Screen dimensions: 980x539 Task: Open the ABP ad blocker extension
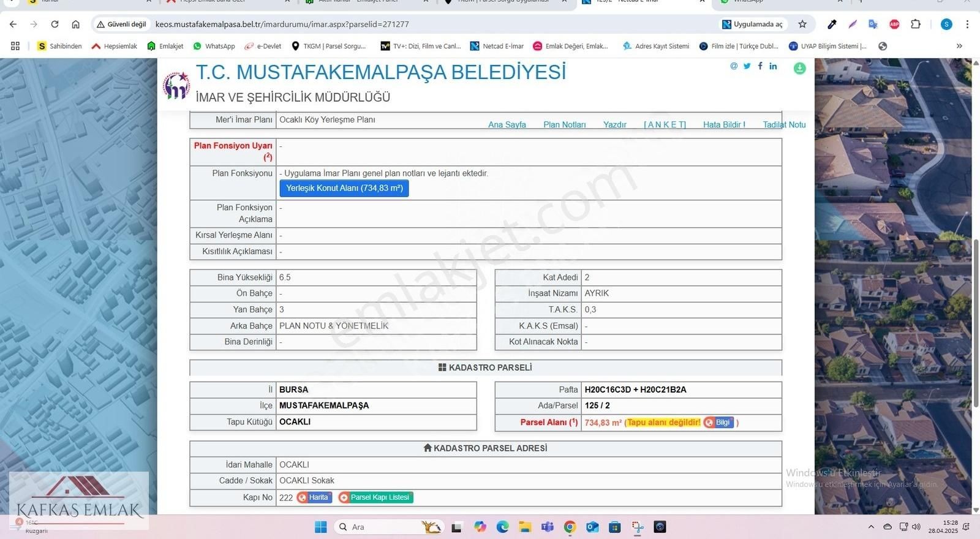click(x=894, y=24)
